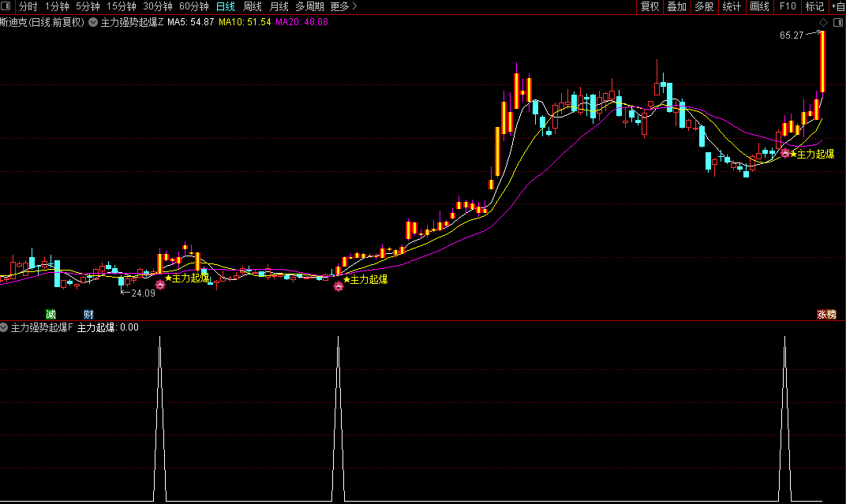Open the 主力强势起爆Z indicator dropdown
This screenshot has height=504, width=846.
(93, 23)
